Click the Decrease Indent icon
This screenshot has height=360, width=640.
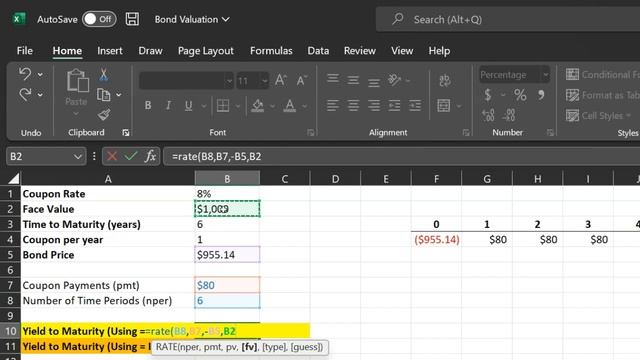point(394,106)
